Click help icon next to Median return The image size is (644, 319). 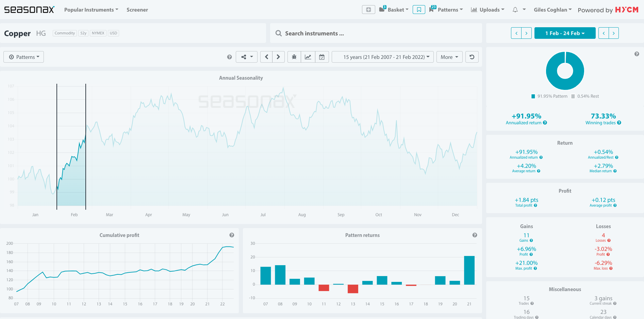[615, 171]
